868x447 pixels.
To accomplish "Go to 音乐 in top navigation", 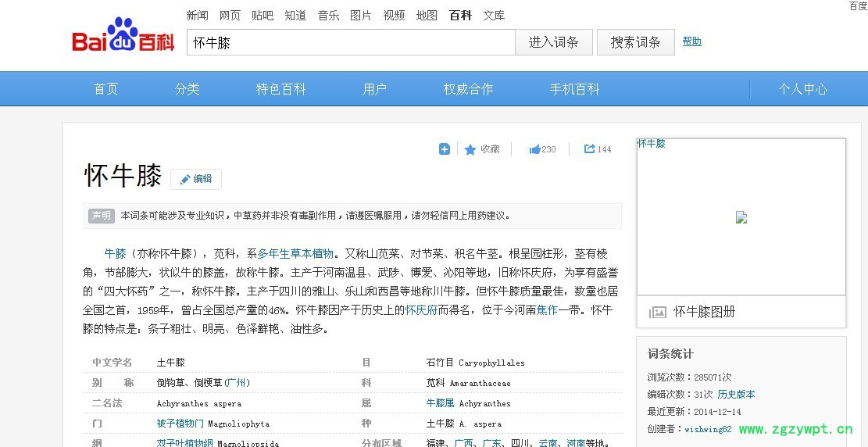I will pos(328,16).
